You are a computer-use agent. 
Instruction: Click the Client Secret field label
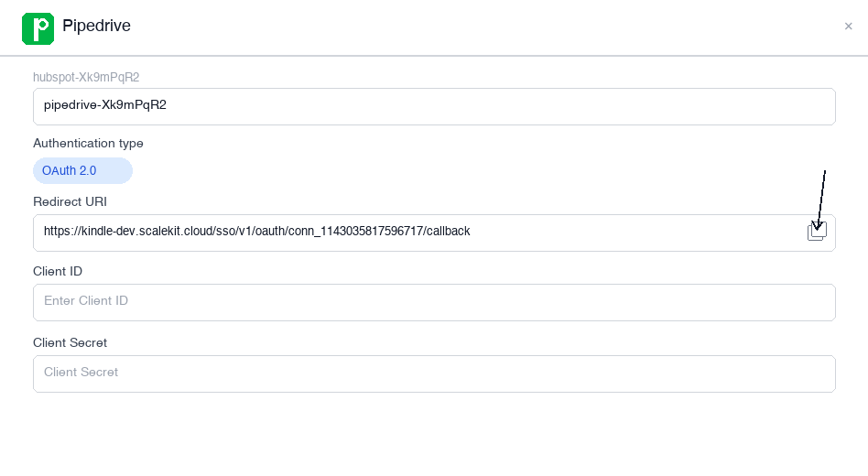[70, 342]
